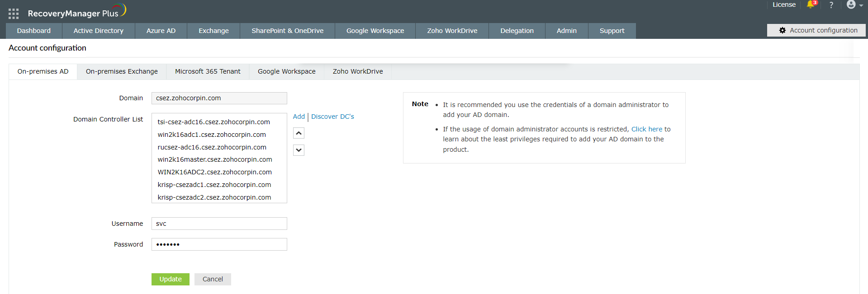Screen dimensions: 868x294
Task: Open the apps grid launcher icon
Action: [x=14, y=14]
